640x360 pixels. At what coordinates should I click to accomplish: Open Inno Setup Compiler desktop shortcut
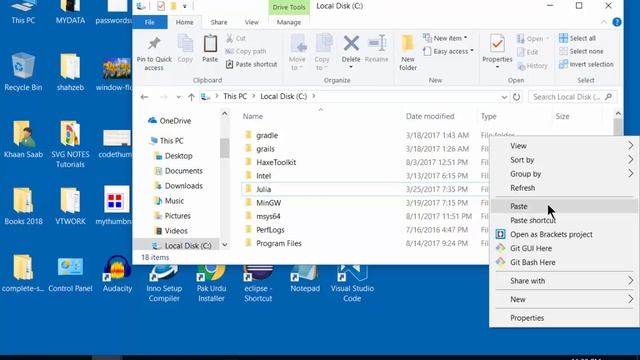(164, 283)
